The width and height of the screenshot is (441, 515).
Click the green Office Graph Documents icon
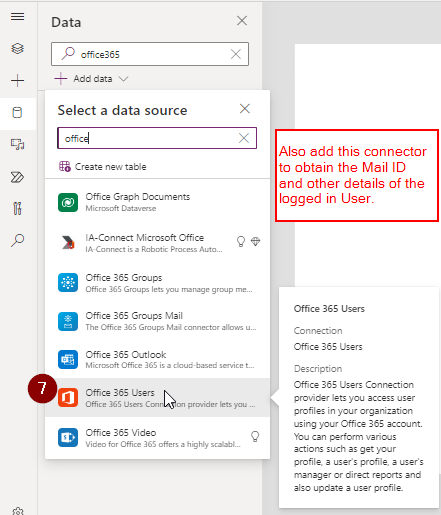pyautogui.click(x=68, y=202)
